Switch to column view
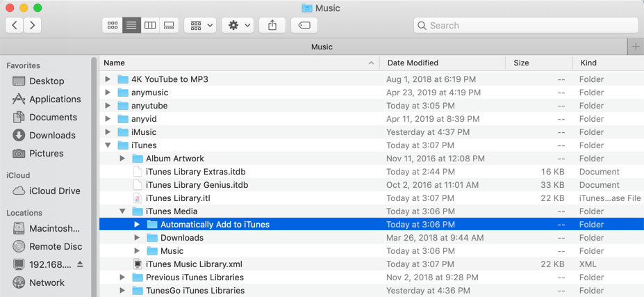Viewport: 644px width, 297px height. pos(150,26)
